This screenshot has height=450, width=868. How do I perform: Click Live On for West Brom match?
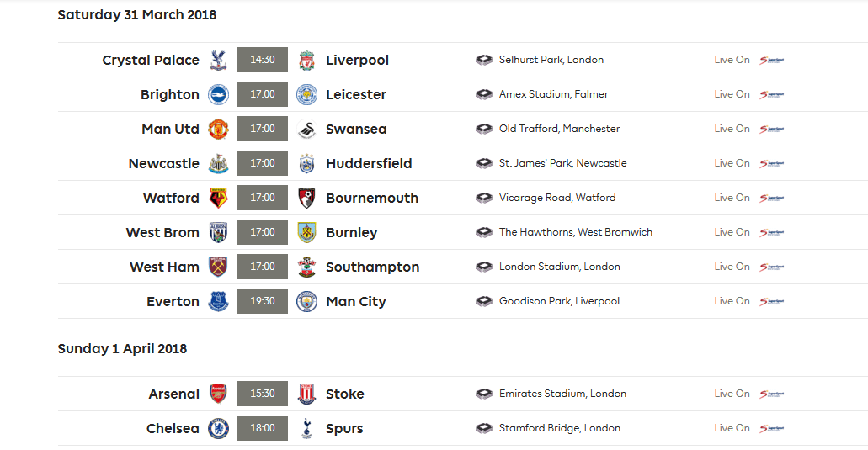coord(732,232)
